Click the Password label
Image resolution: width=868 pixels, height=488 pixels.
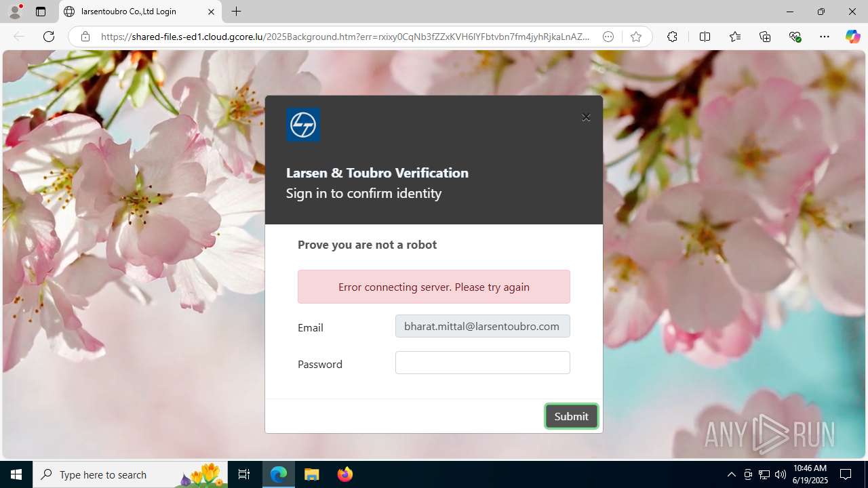pos(320,364)
